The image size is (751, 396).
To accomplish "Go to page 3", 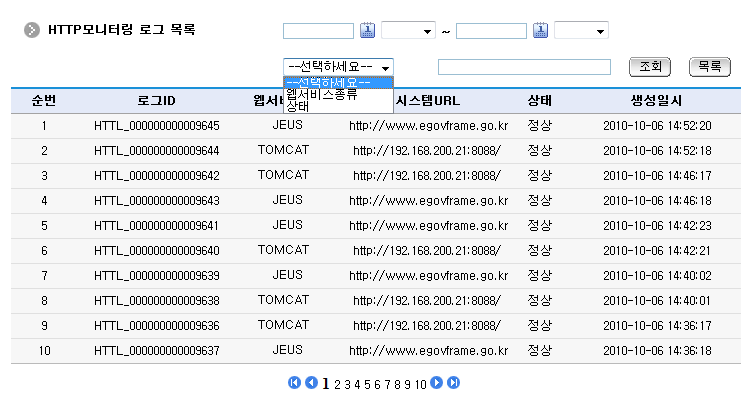I will [x=347, y=385].
